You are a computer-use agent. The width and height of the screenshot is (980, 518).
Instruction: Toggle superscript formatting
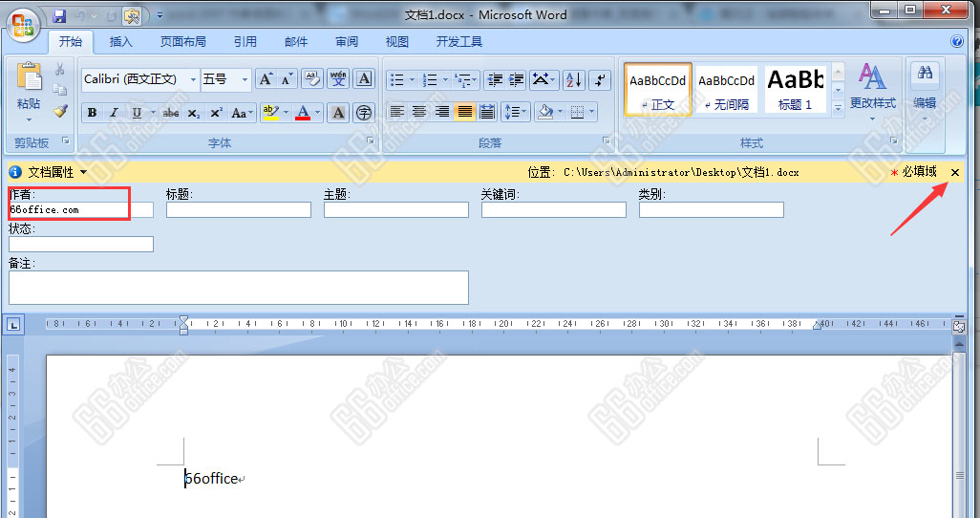tap(216, 113)
